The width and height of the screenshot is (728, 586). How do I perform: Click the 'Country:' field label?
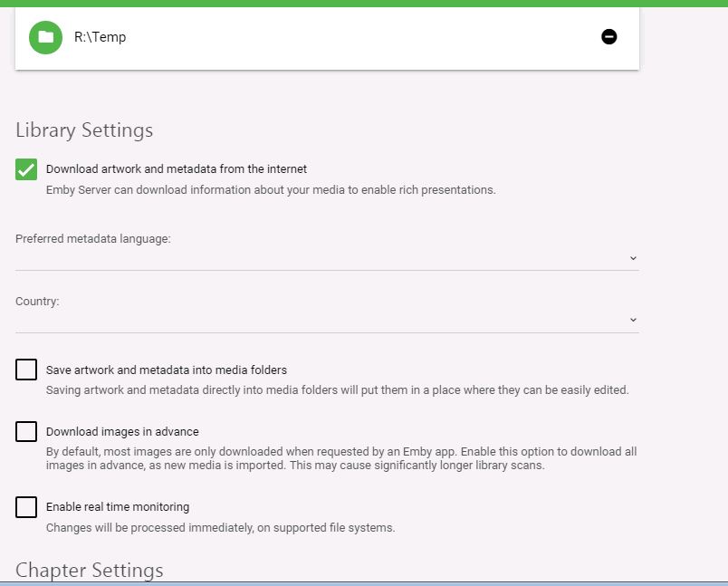point(37,301)
